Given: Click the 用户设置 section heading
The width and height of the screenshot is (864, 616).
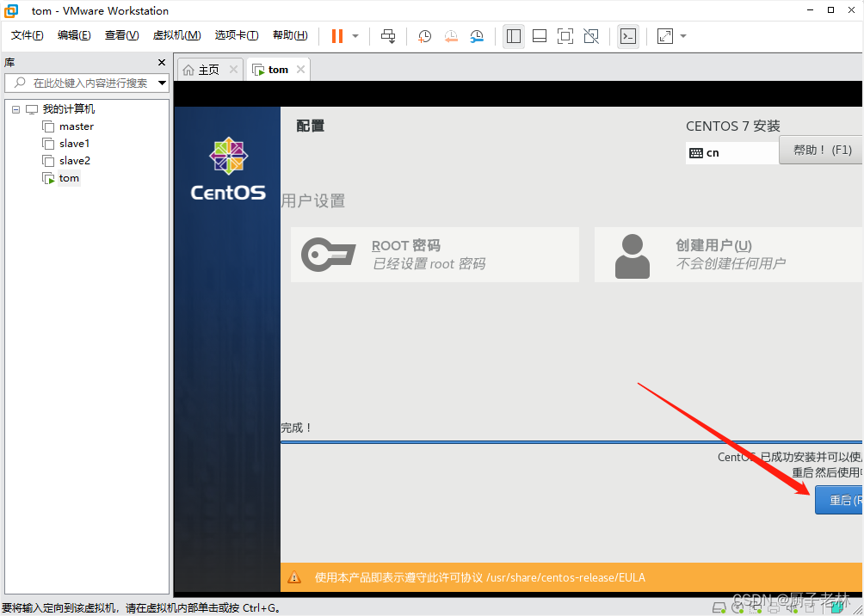Looking at the screenshot, I should [313, 200].
